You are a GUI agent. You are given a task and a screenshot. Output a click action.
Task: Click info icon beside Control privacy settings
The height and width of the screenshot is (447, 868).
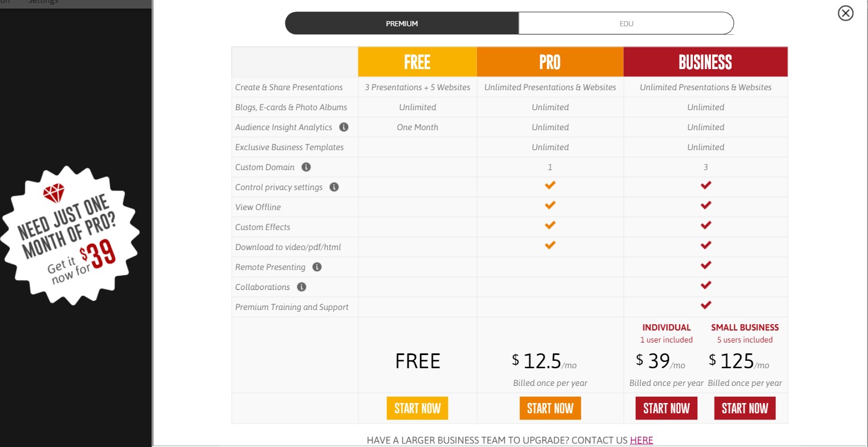click(334, 187)
